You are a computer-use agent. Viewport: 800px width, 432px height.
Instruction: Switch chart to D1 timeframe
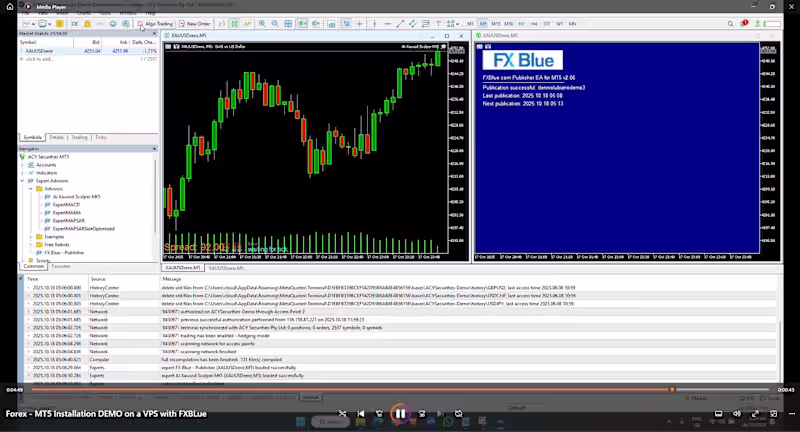tap(546, 24)
